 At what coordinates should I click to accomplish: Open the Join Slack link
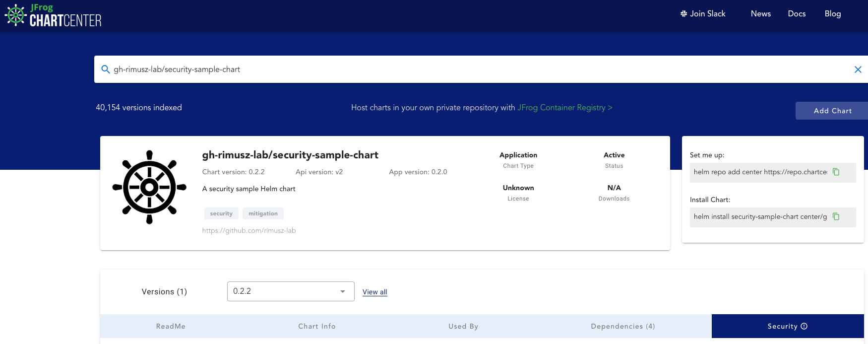(x=703, y=14)
